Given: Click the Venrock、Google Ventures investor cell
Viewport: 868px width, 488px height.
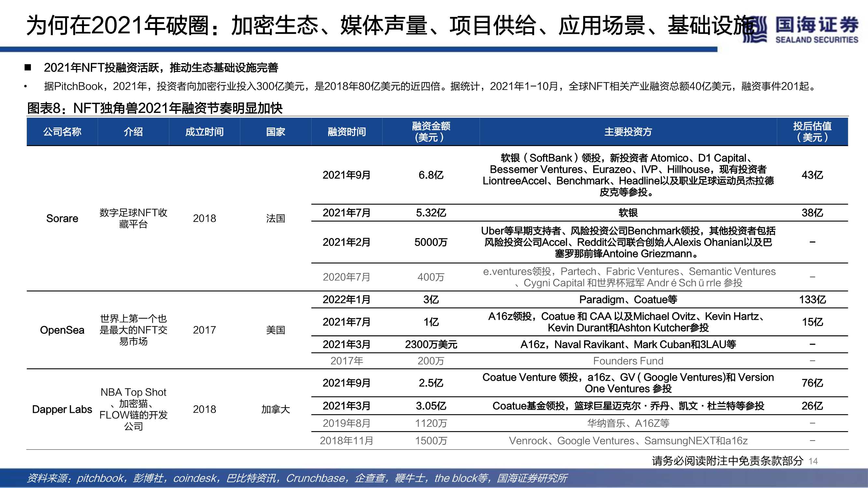Looking at the screenshot, I should [628, 441].
